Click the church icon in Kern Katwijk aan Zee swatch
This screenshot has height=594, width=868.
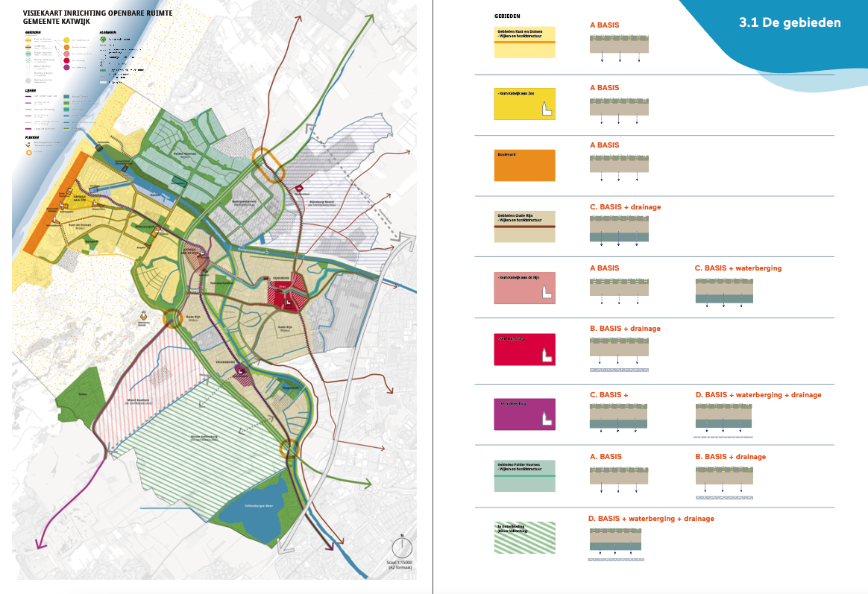pyautogui.click(x=547, y=110)
